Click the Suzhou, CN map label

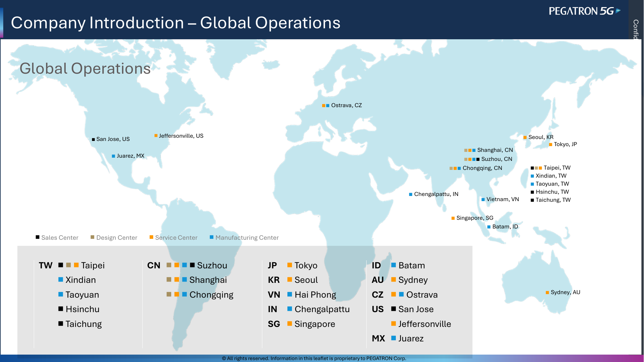(497, 159)
